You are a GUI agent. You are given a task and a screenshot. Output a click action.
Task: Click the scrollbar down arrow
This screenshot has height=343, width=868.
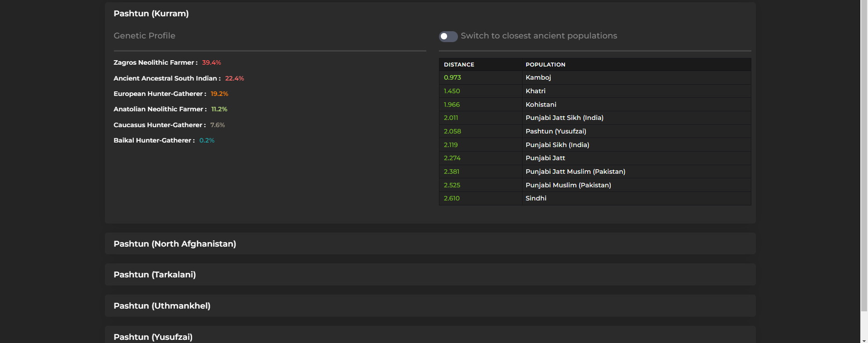click(x=864, y=340)
